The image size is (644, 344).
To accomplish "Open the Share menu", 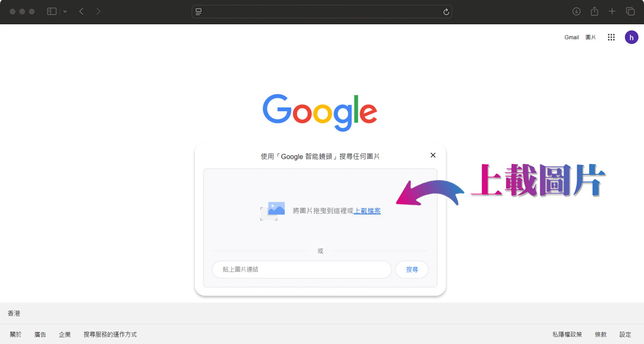I will click(x=594, y=11).
